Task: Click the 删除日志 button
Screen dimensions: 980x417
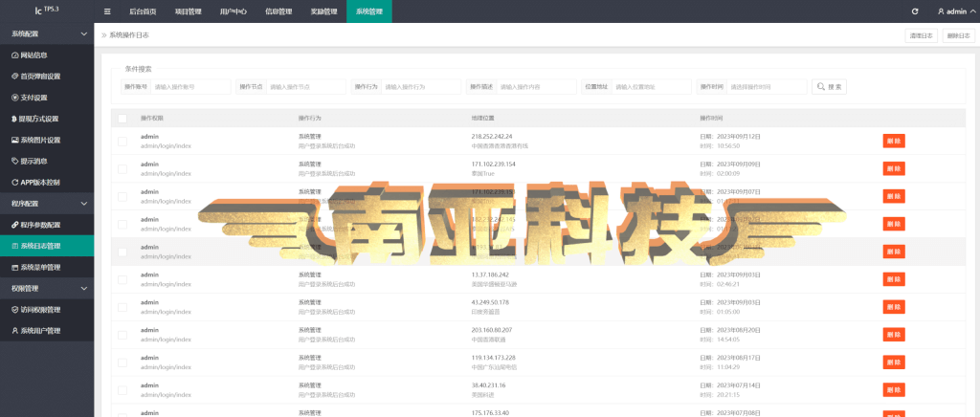Action: [959, 35]
